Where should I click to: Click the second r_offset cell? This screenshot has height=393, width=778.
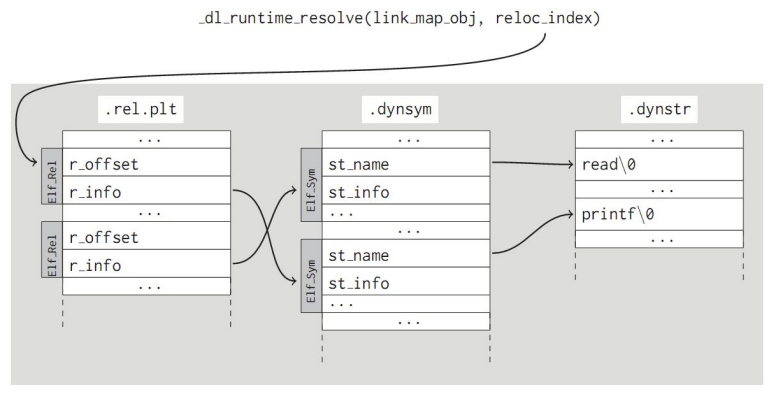(x=146, y=236)
